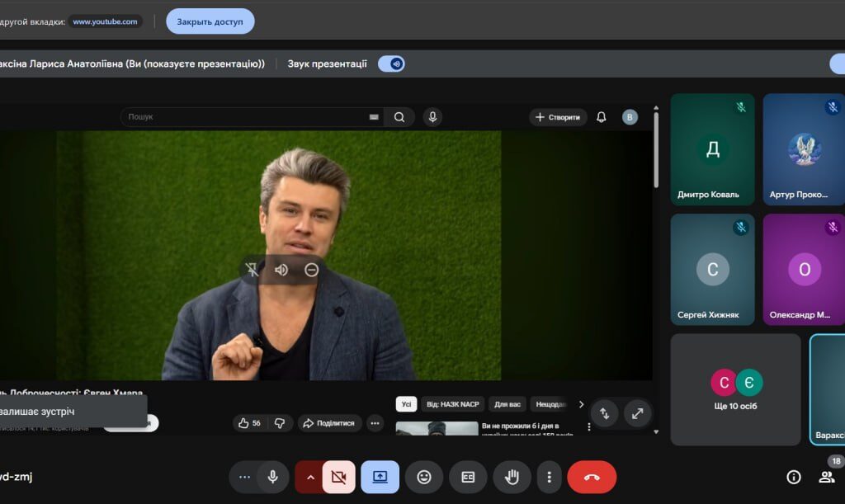845x504 pixels.
Task: Click the red leave call button
Action: coord(591,477)
